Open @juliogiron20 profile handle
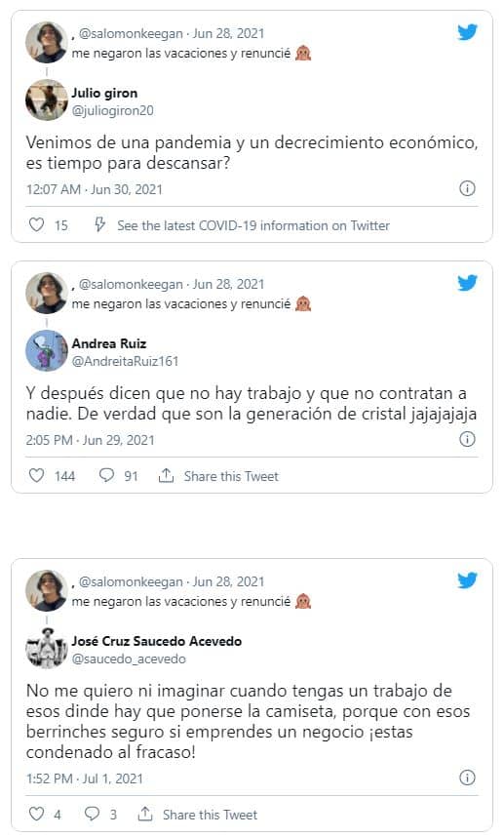The width and height of the screenshot is (504, 838). [x=113, y=110]
